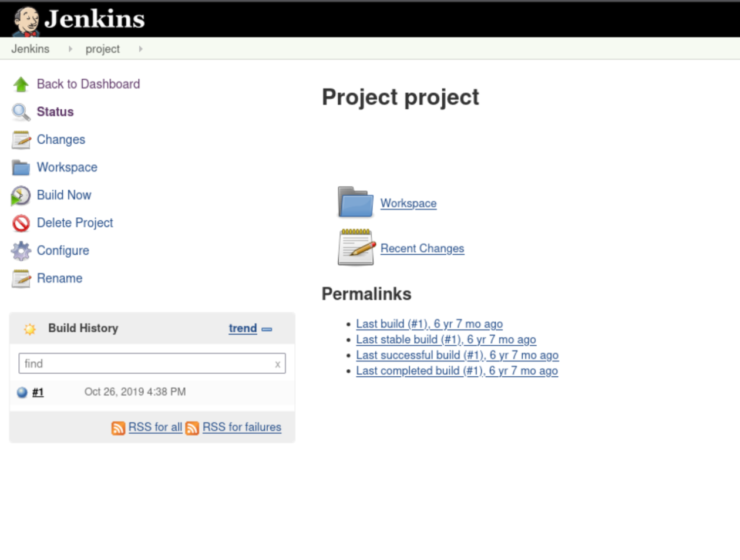Image resolution: width=740 pixels, height=560 pixels.
Task: Click the Project project heading
Action: click(x=401, y=97)
